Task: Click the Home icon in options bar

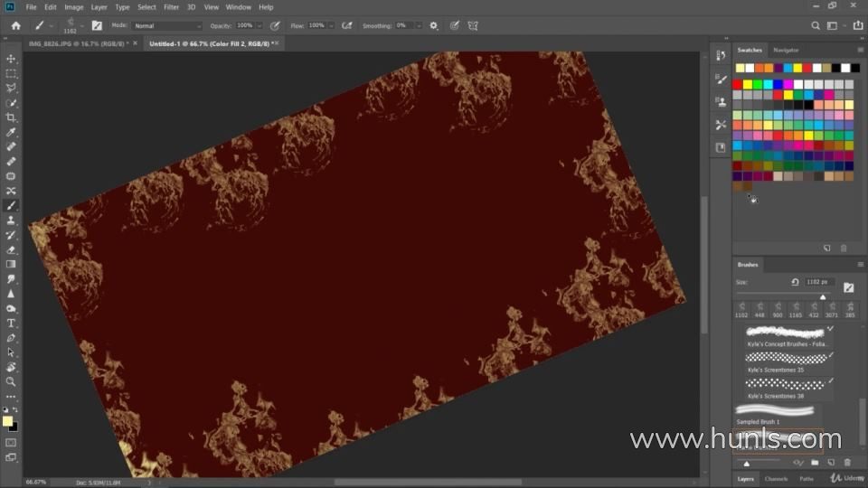Action: [15, 26]
